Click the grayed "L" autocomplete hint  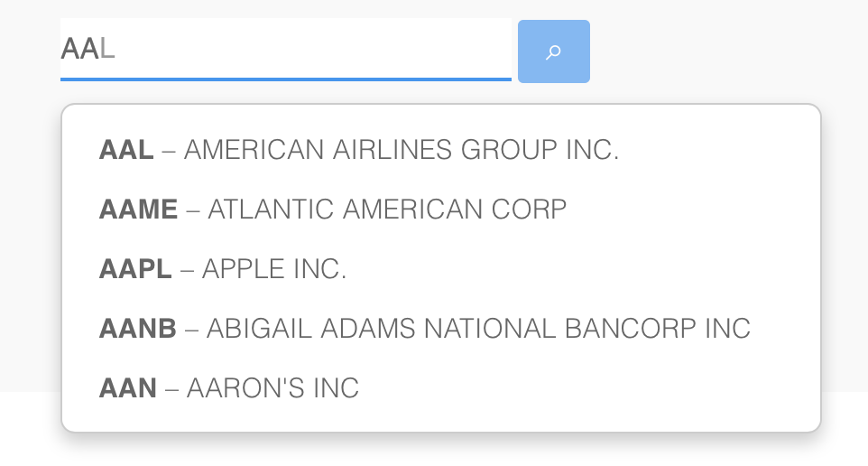[x=108, y=49]
